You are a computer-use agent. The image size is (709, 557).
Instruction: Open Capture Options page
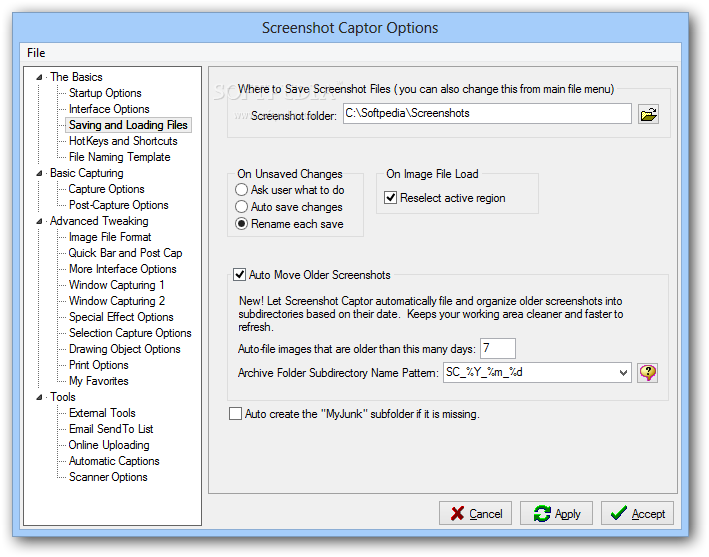106,189
